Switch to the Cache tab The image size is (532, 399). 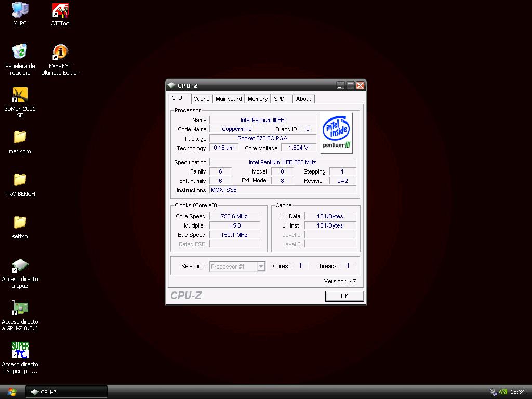[x=201, y=99]
